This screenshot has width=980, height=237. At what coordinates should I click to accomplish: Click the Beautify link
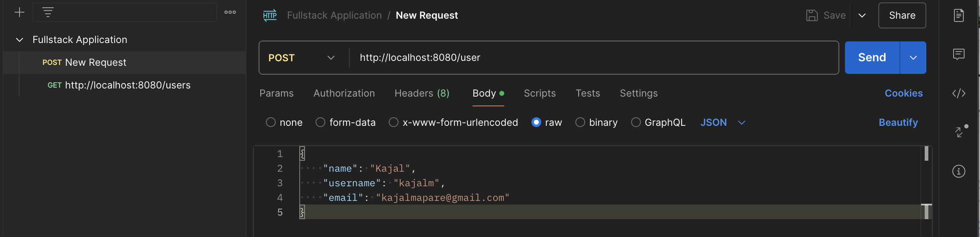click(898, 122)
